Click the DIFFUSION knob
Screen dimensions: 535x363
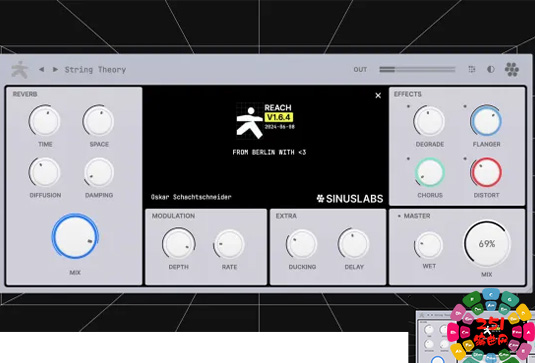pyautogui.click(x=44, y=172)
